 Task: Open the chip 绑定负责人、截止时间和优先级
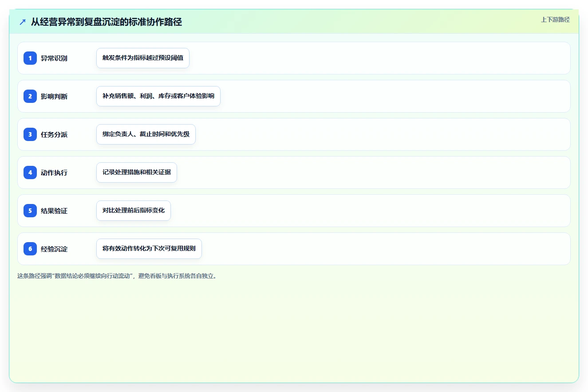point(146,134)
